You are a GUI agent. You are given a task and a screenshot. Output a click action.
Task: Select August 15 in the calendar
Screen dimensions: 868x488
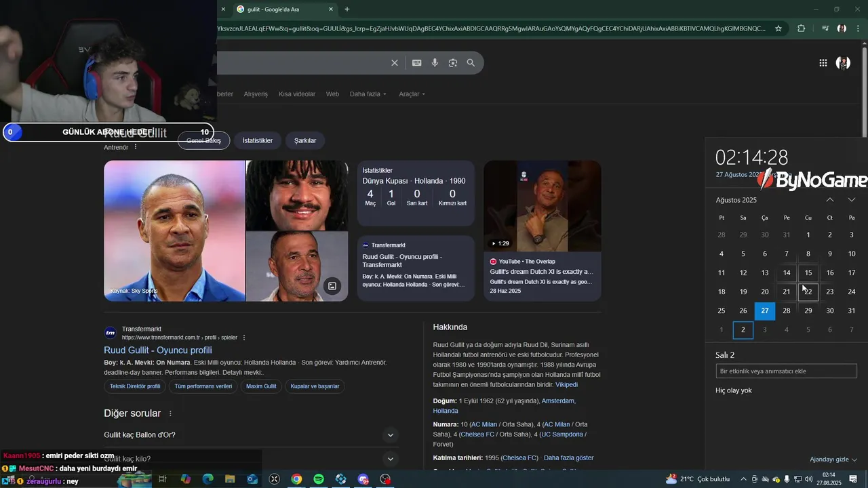coord(808,273)
